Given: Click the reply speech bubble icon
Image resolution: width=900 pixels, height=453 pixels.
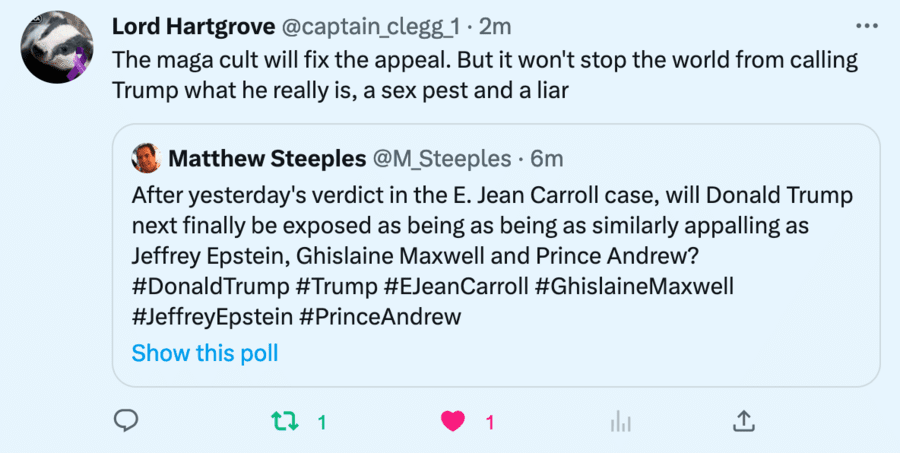Looking at the screenshot, I should point(125,421).
